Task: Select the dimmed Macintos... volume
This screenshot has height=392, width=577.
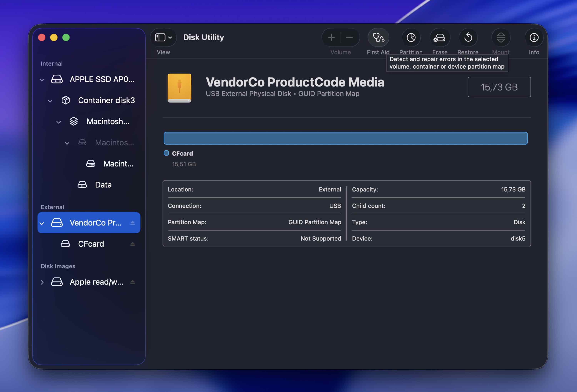Action: 89,143
